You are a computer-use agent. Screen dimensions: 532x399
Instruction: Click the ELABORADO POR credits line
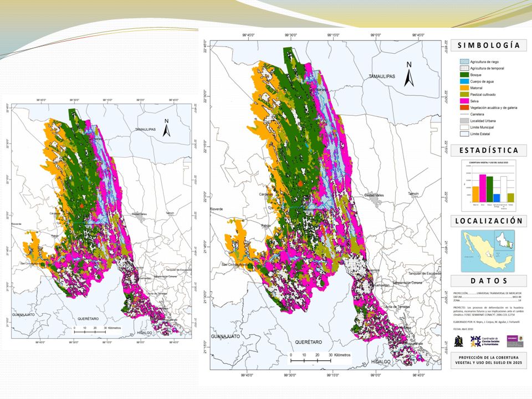[x=486, y=321]
